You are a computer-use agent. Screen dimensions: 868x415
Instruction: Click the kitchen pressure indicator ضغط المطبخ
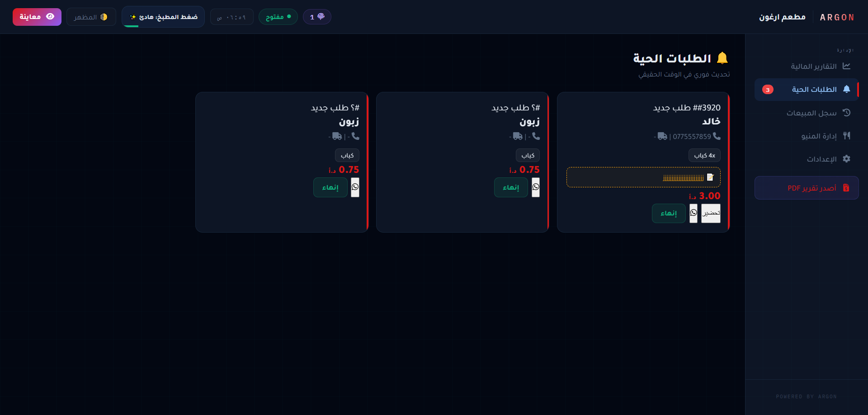point(163,17)
